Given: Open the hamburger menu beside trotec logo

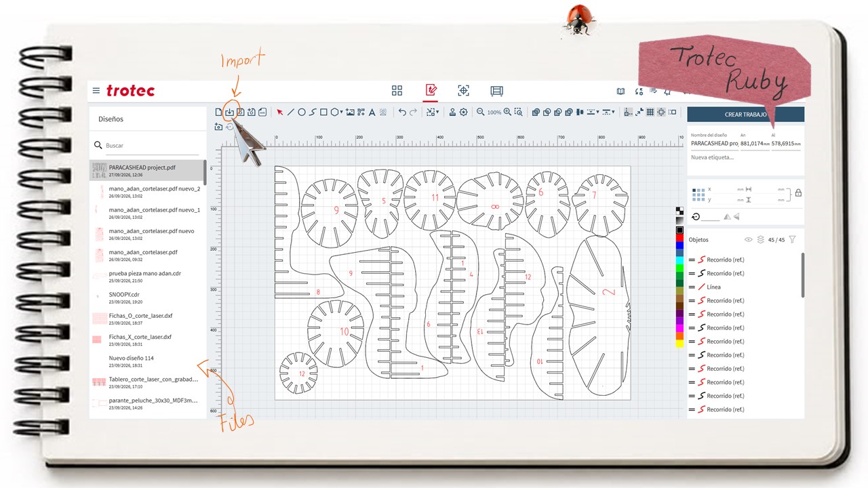Looking at the screenshot, I should (x=96, y=91).
